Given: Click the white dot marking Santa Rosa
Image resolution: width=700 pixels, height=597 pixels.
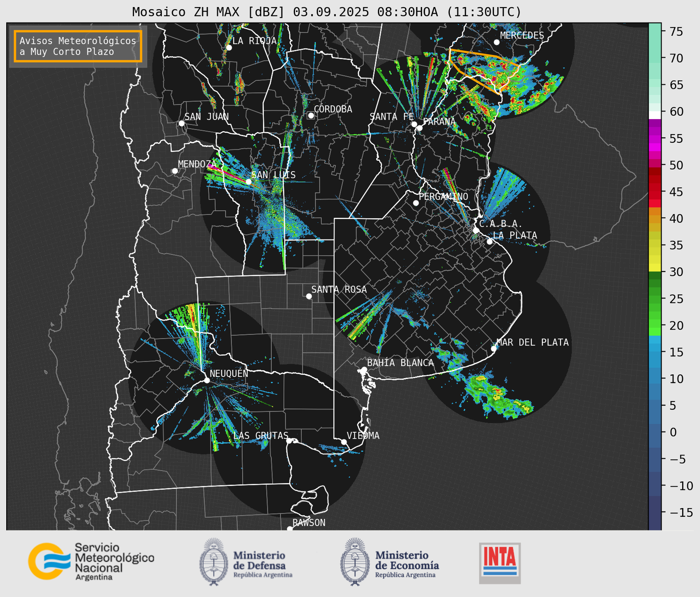Looking at the screenshot, I should 309,296.
